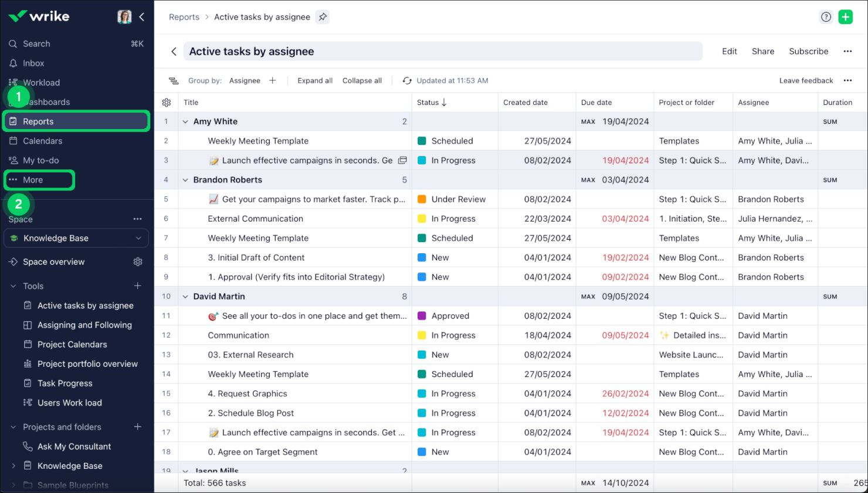
Task: Open Space overview settings gear
Action: point(137,261)
